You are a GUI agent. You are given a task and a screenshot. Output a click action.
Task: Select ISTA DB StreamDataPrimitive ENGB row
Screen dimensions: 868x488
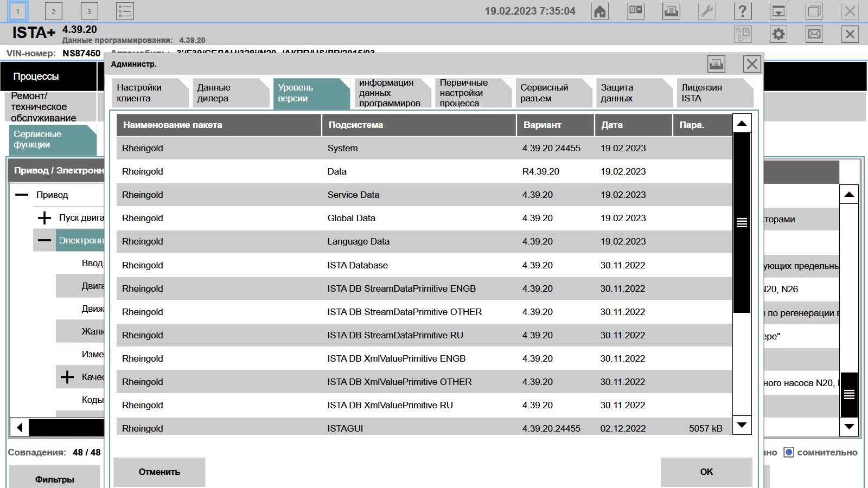(x=424, y=288)
